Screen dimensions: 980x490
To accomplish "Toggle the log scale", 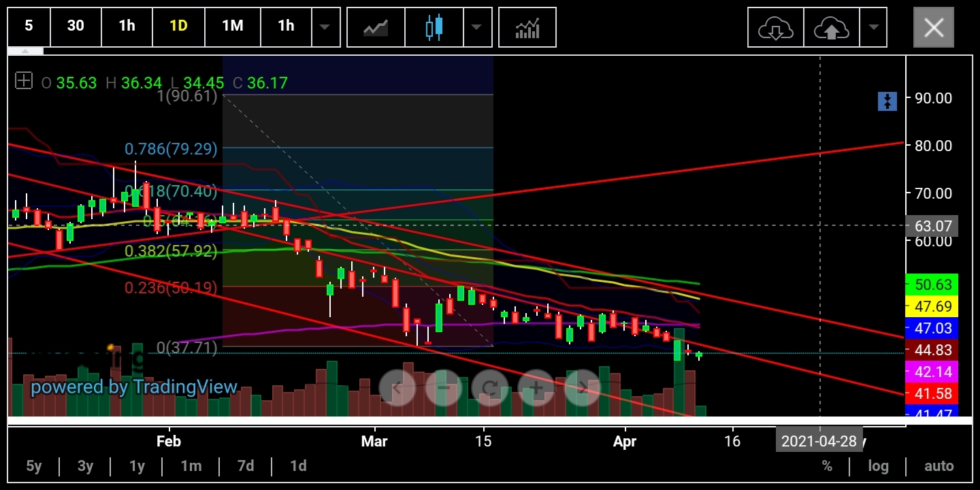I will click(878, 466).
